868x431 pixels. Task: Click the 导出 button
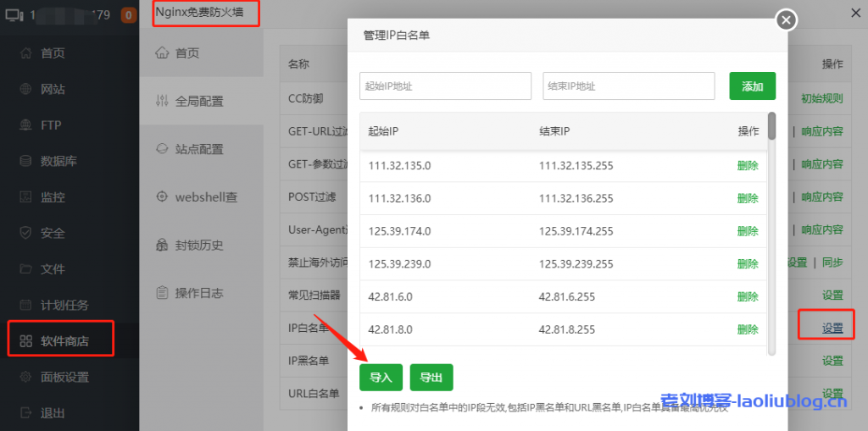431,378
